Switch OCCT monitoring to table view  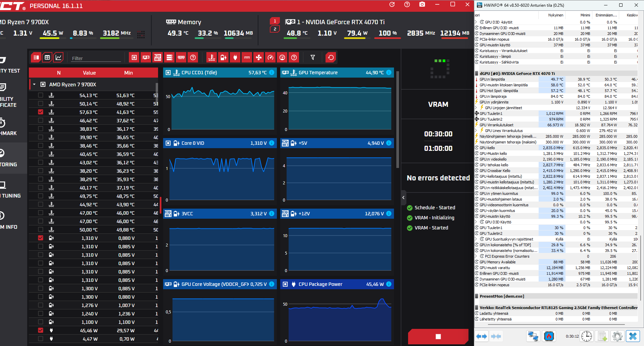point(47,57)
